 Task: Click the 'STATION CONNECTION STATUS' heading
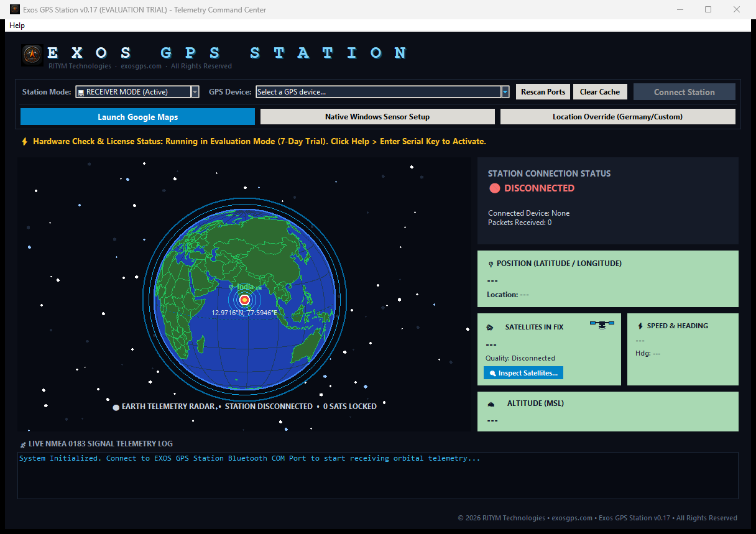coord(549,174)
